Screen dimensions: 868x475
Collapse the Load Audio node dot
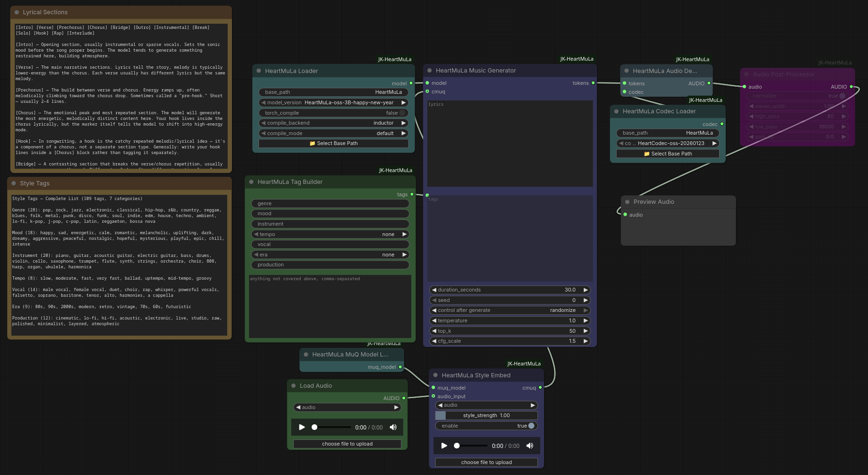tap(294, 386)
